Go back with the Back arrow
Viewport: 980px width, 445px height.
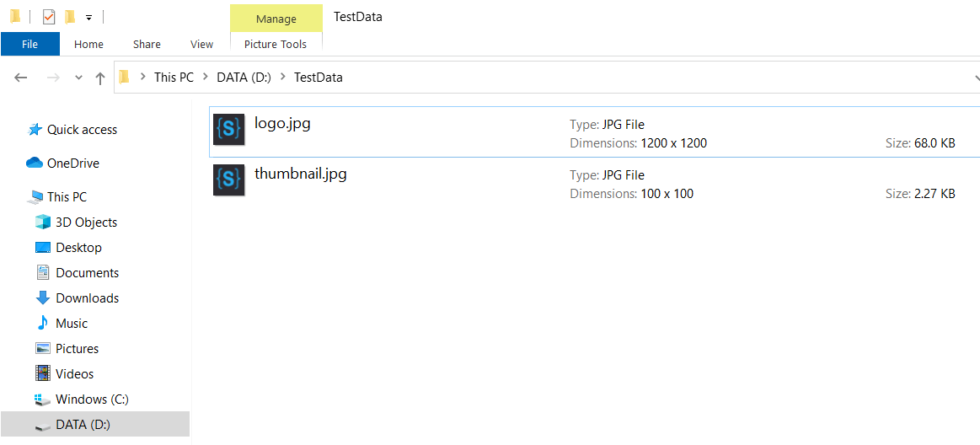20,78
